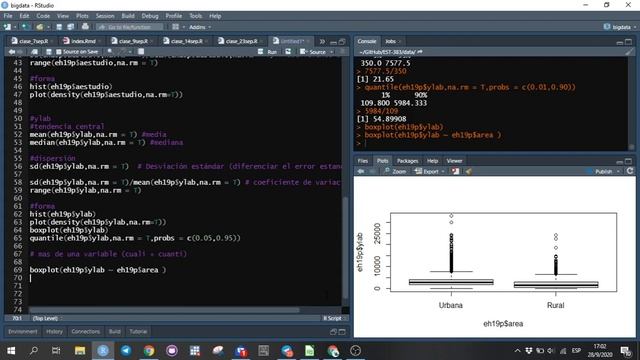640x360 pixels.
Task: Show more source tabs chevron
Action: (322, 41)
